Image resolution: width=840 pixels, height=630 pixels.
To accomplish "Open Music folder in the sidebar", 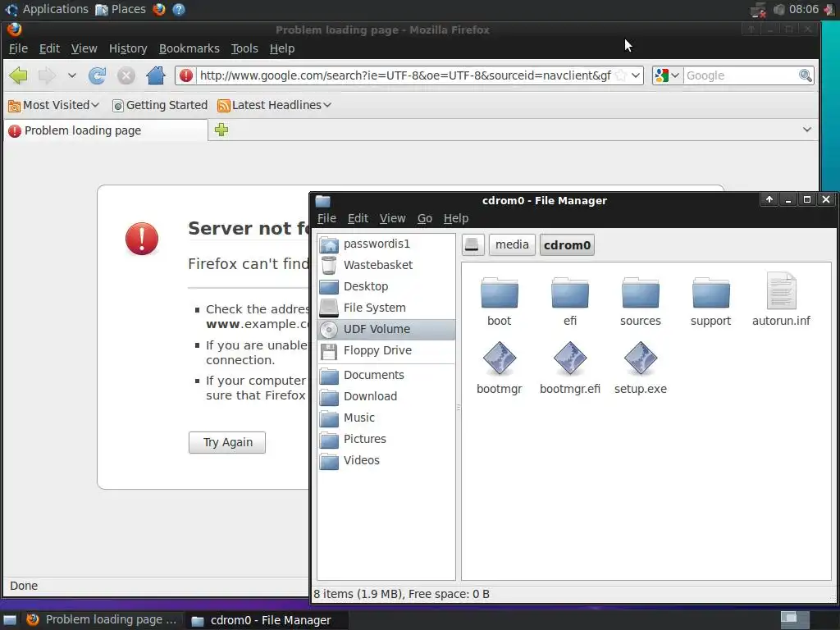I will pos(386,418).
